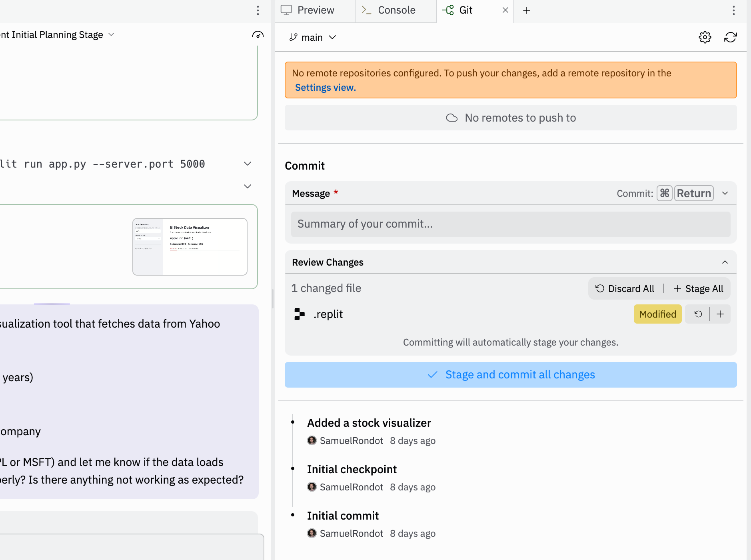
Task: Click the Modified status badge
Action: point(658,314)
